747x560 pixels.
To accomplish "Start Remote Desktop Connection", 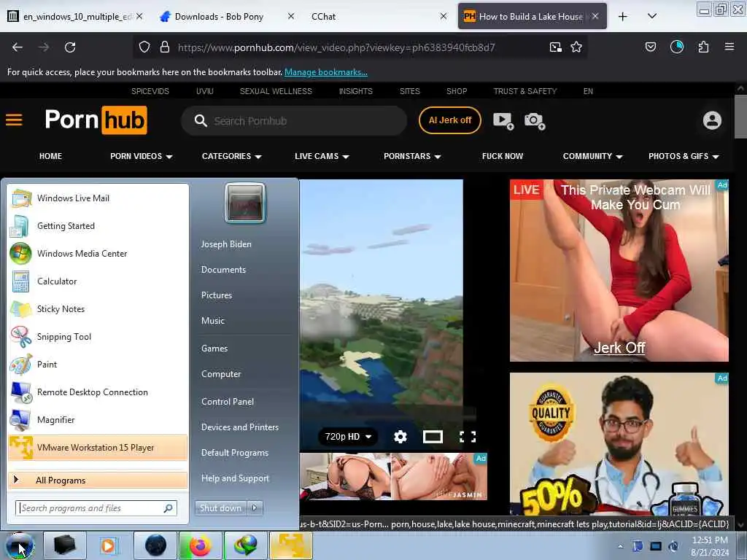I will pyautogui.click(x=98, y=392).
